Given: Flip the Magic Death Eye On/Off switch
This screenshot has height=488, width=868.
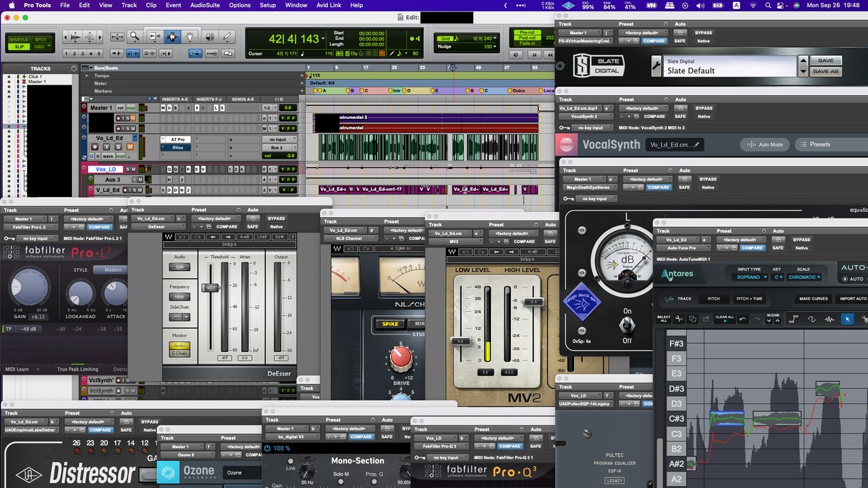Looking at the screenshot, I should (x=627, y=325).
